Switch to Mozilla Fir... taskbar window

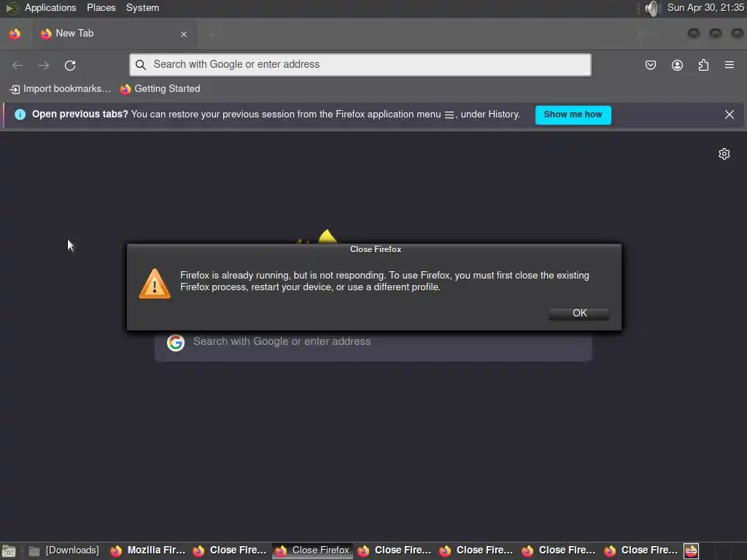(x=147, y=551)
